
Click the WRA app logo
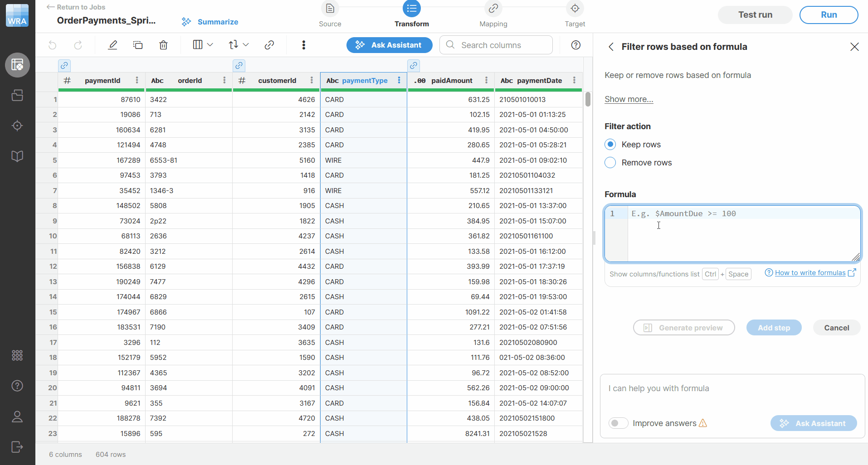[17, 16]
